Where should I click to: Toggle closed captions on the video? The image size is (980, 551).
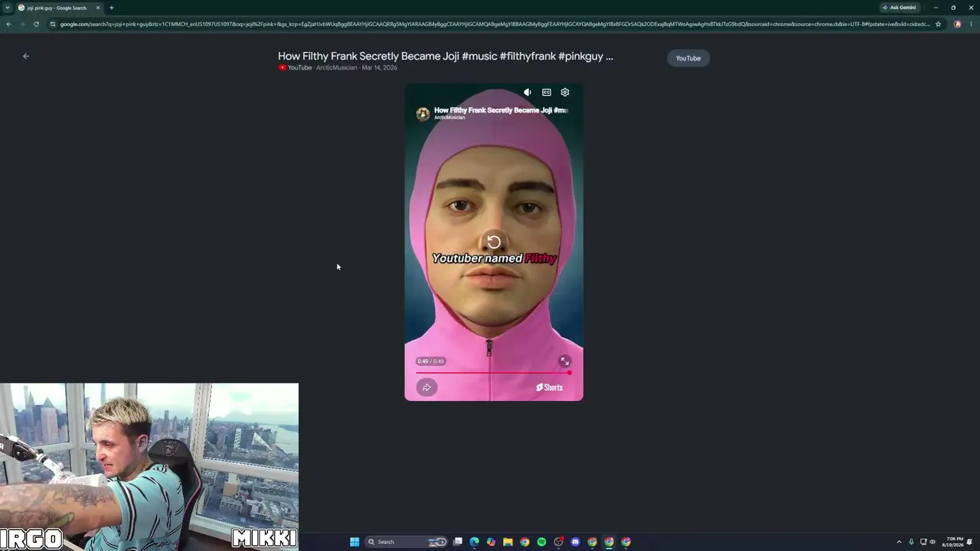tap(547, 93)
